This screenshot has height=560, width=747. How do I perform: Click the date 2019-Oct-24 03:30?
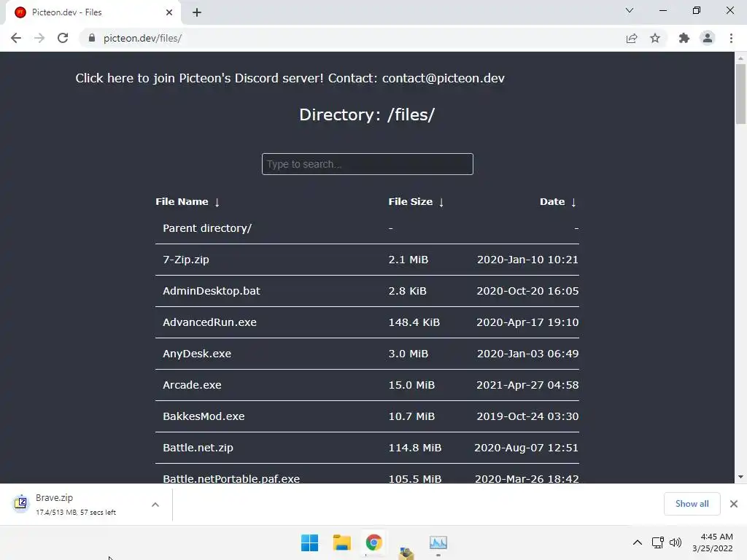[x=527, y=416]
